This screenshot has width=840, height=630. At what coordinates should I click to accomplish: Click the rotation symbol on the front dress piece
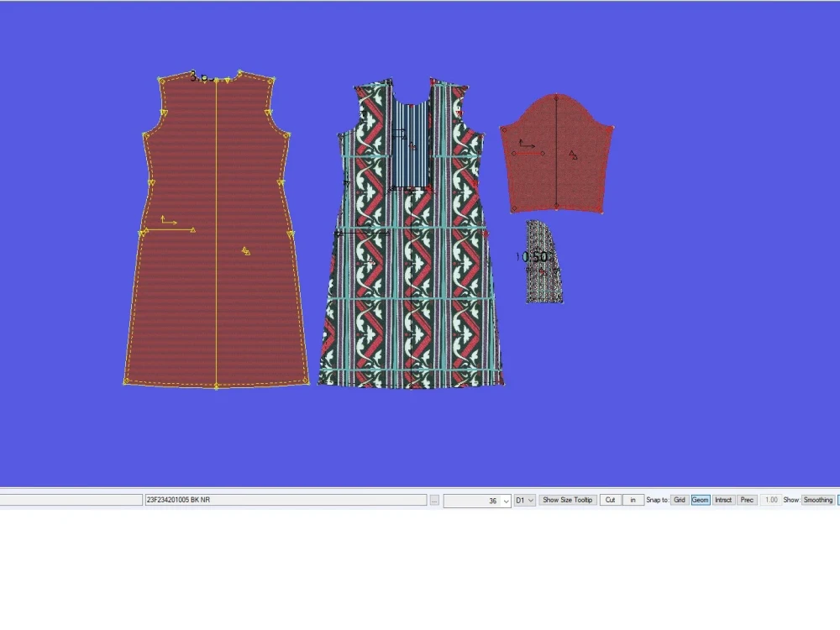point(371,260)
